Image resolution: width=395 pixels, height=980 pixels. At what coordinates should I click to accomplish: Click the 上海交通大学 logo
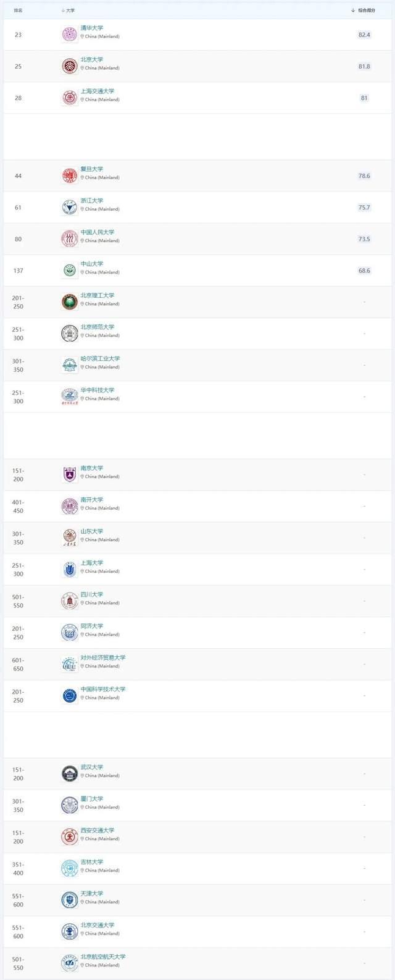point(70,98)
